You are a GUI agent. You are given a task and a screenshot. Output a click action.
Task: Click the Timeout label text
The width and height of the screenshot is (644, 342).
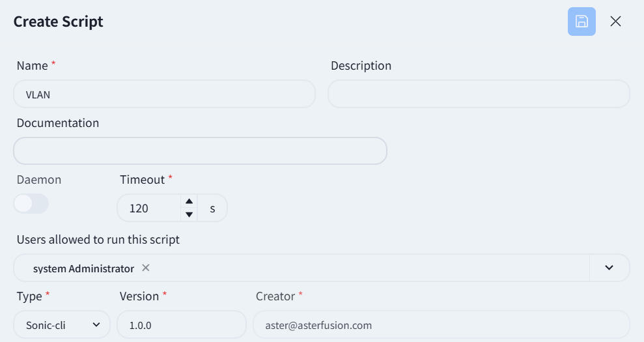[142, 180]
